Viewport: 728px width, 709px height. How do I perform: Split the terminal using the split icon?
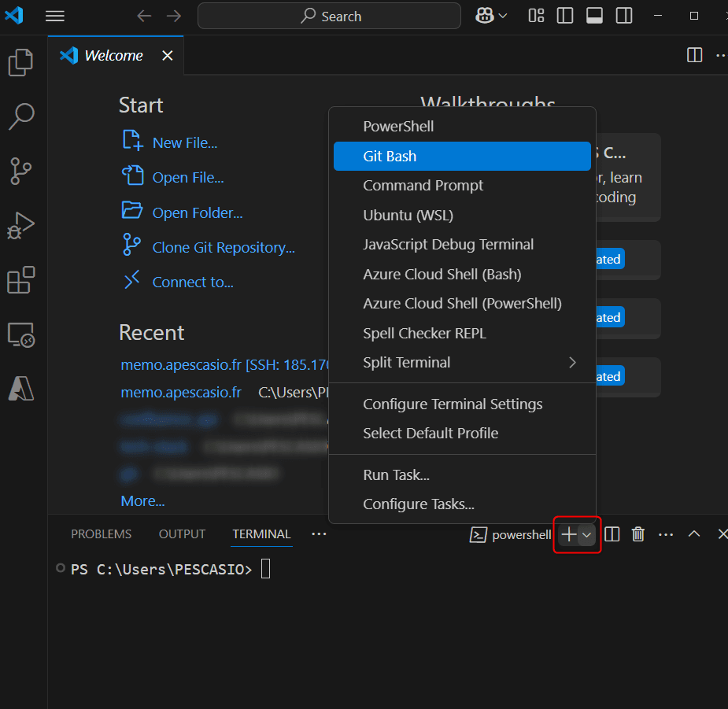612,534
